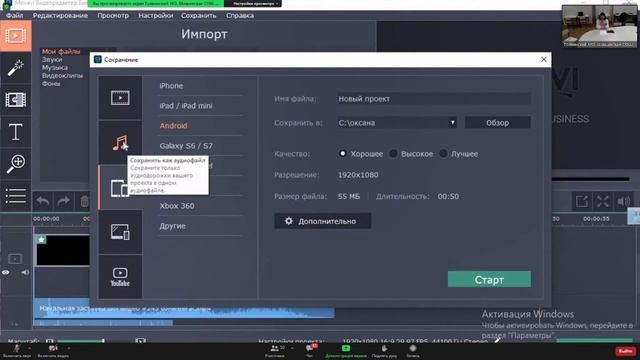Image resolution: width=640 pixels, height=360 pixels.
Task: Adjust the Масштаб timeline scale slider
Action: click(x=80, y=340)
